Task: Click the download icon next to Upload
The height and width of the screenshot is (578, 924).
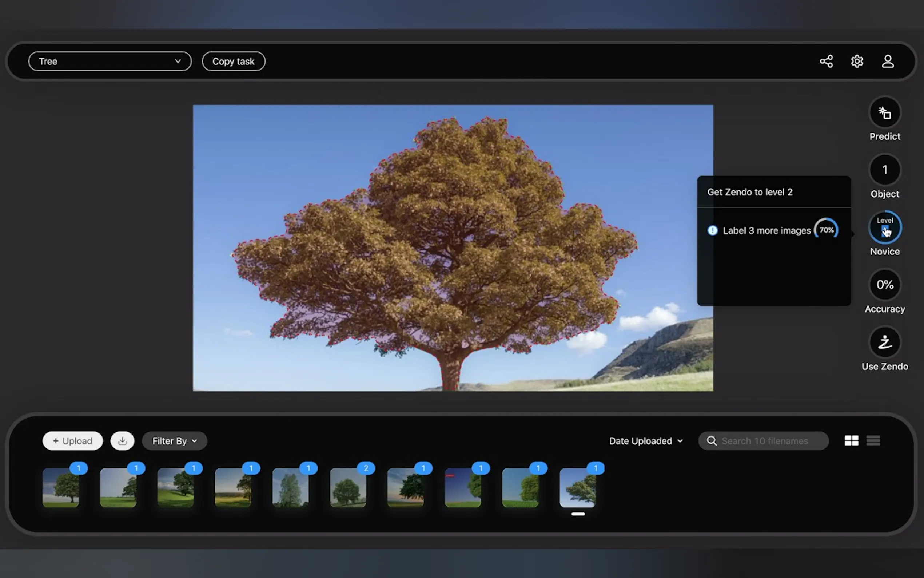Action: (x=122, y=441)
